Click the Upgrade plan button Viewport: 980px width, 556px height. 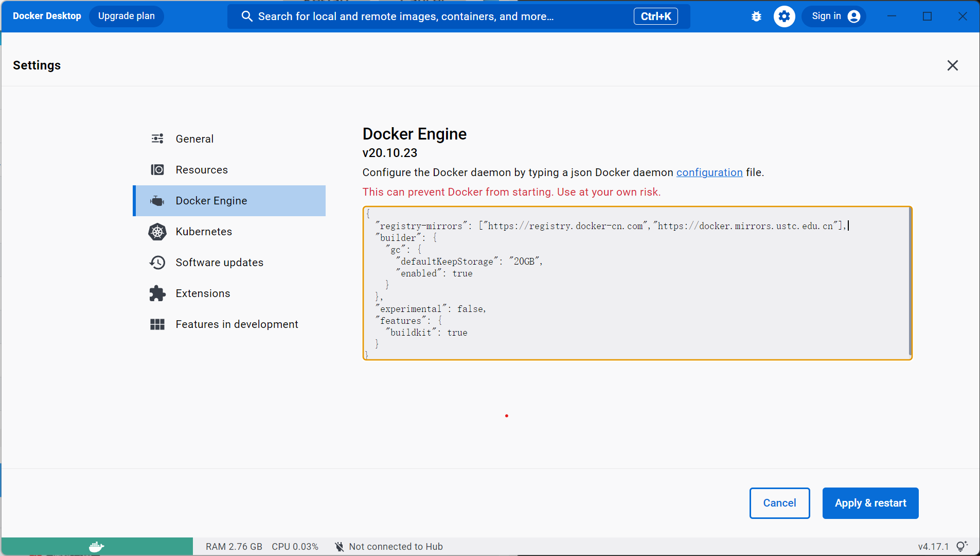pyautogui.click(x=127, y=16)
